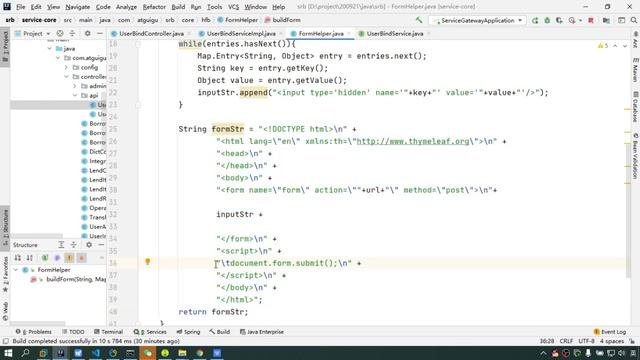
Task: Click the FormHelper breadcrumb in navigation bar
Action: coord(238,20)
